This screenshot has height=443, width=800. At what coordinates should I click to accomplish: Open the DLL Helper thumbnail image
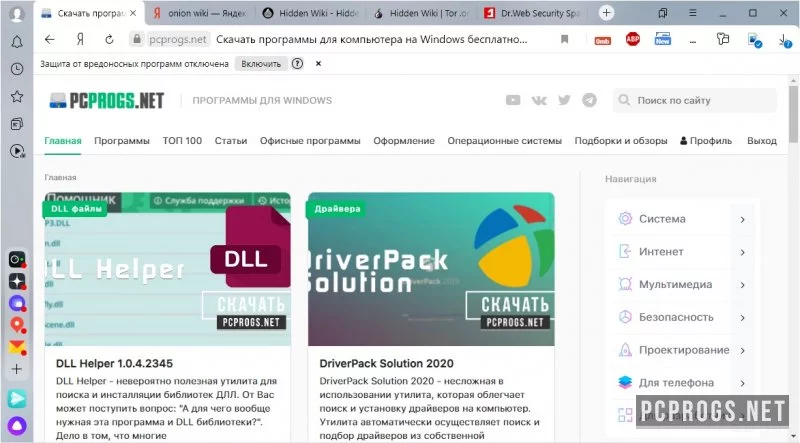click(x=167, y=269)
